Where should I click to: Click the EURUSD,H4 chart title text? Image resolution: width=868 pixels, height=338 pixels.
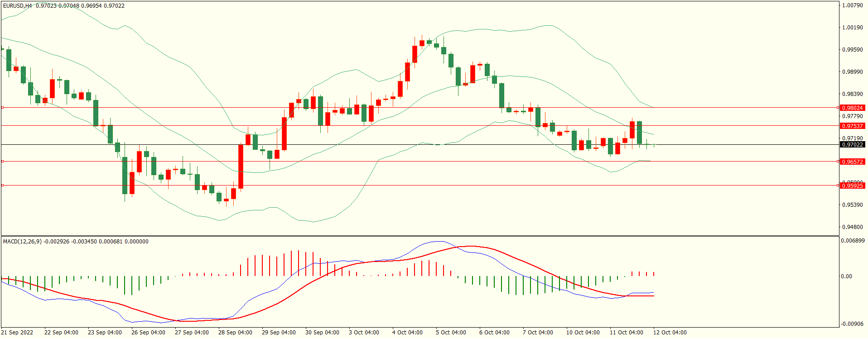coord(17,6)
